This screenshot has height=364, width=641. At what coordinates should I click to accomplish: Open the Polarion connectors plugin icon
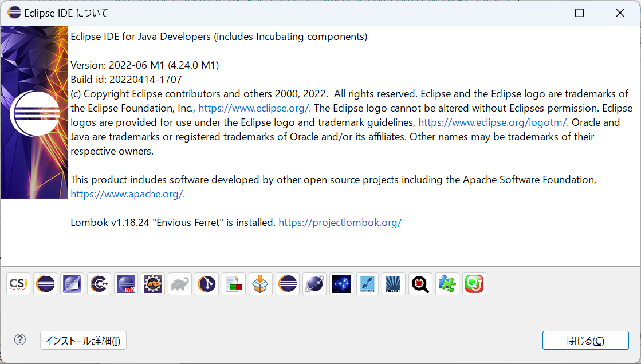click(x=394, y=283)
